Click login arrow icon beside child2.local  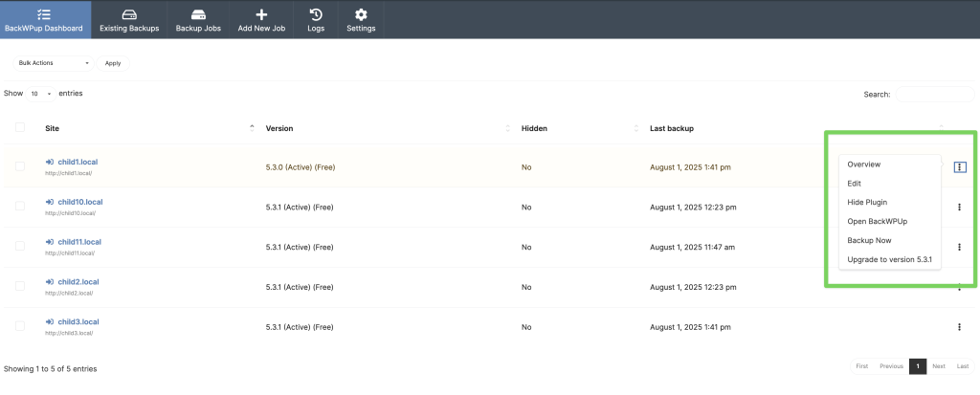click(x=50, y=282)
